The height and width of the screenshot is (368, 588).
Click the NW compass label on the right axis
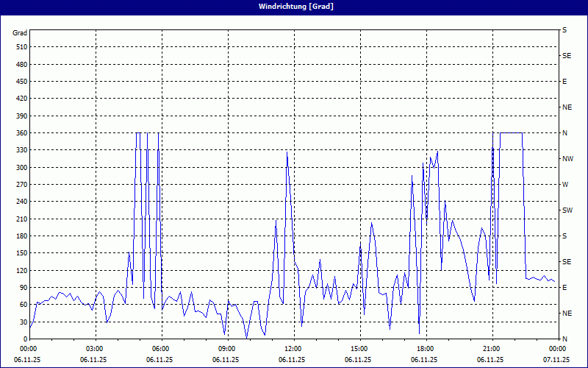coord(567,159)
